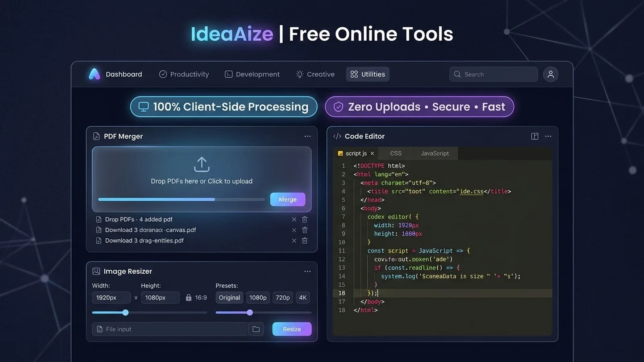Switch to Productivity section
The height and width of the screenshot is (362, 644).
(x=184, y=74)
